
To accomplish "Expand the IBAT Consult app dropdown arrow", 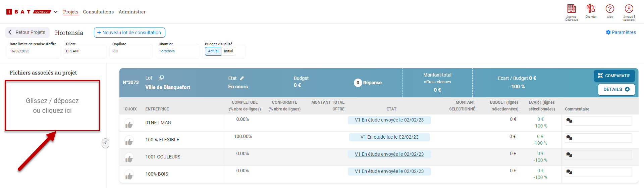I will click(56, 12).
